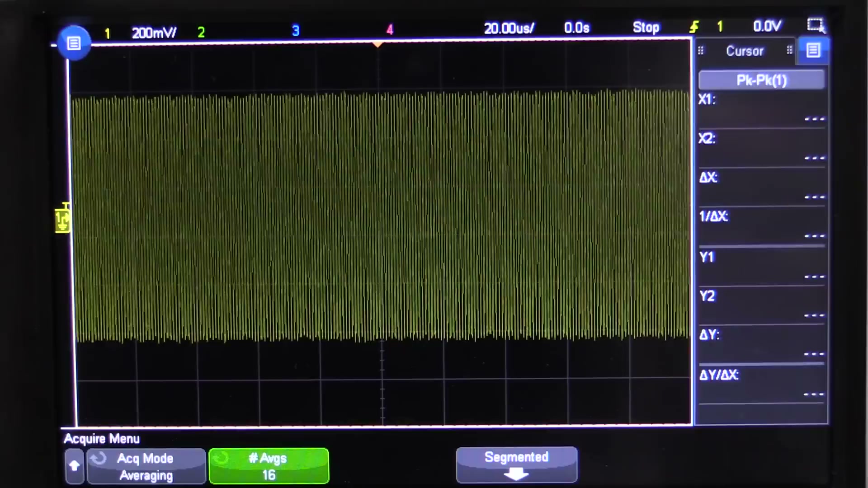868x488 pixels.
Task: Open the Segmented submenu softkey
Action: [516, 465]
